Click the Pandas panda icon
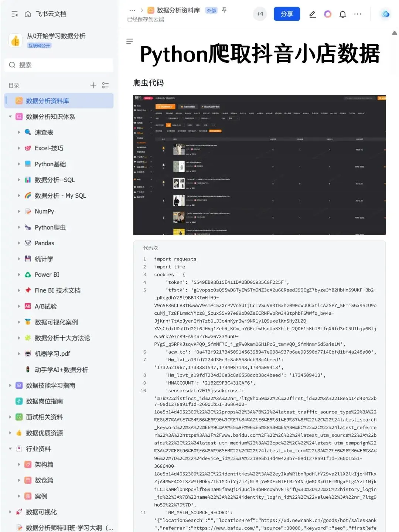The height and width of the screenshot is (532, 399). pos(28,243)
